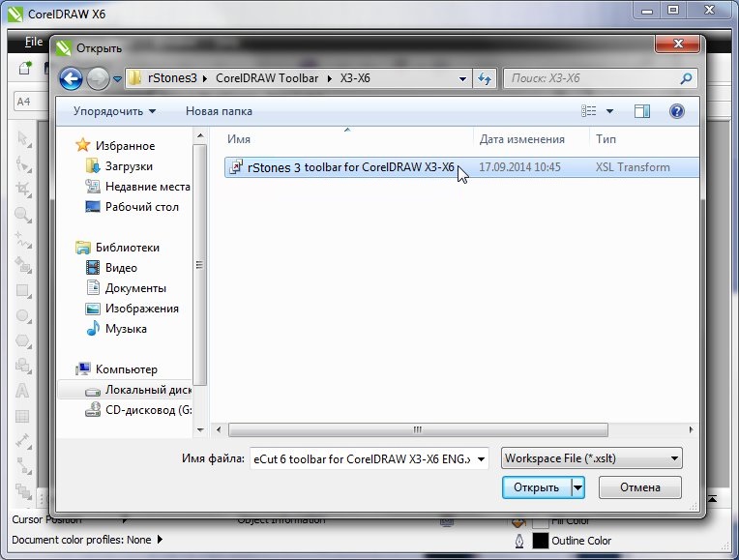The height and width of the screenshot is (560, 739).
Task: Click the 17.09.2014 10:45 date cell
Action: 519,167
